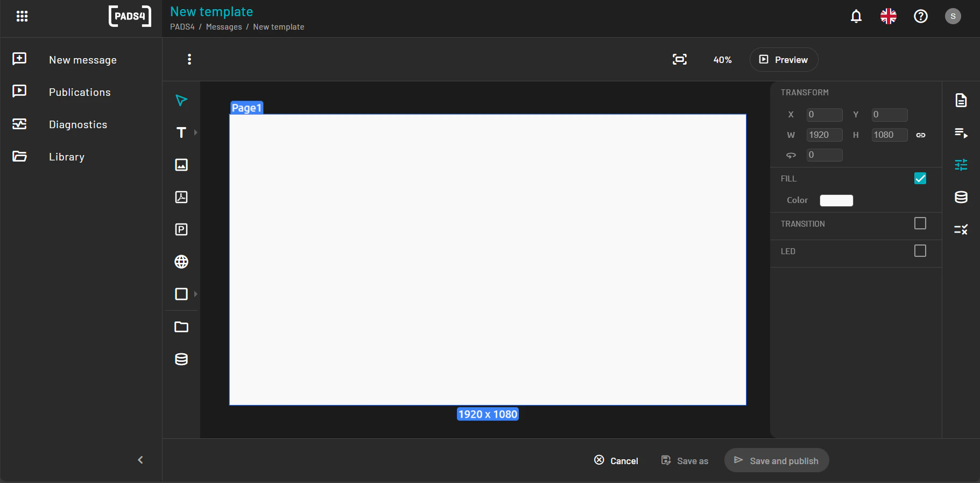Open user account avatar S
980x483 pixels.
coord(953,16)
